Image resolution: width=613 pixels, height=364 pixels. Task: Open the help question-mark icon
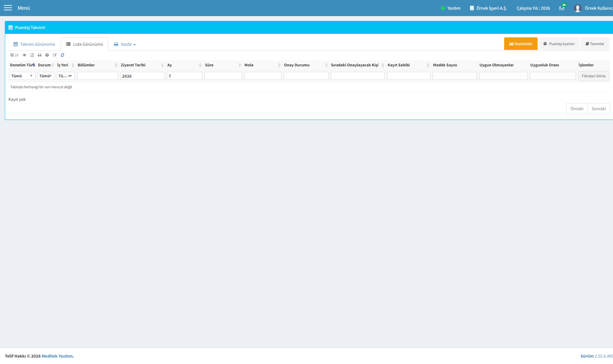tap(47, 55)
